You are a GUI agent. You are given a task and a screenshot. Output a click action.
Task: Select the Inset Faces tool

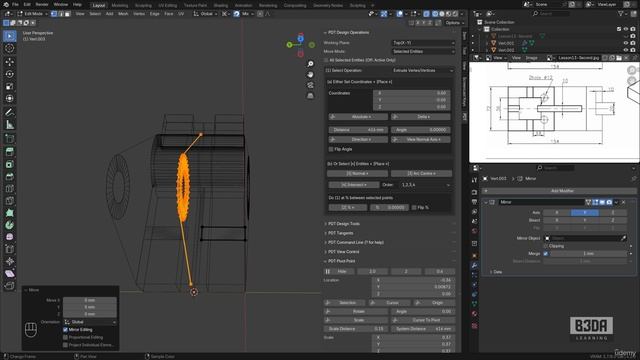pos(9,164)
